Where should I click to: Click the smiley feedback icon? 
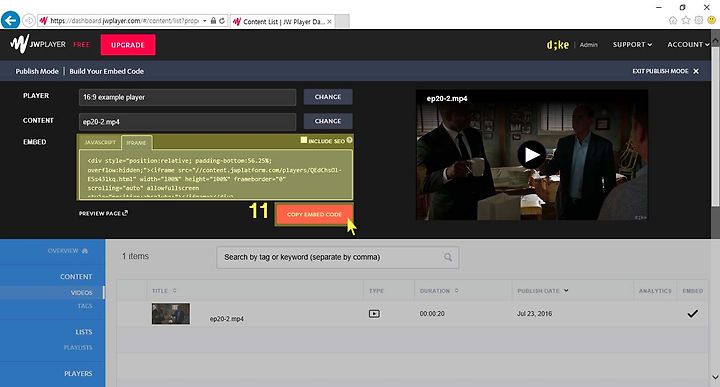tap(711, 20)
